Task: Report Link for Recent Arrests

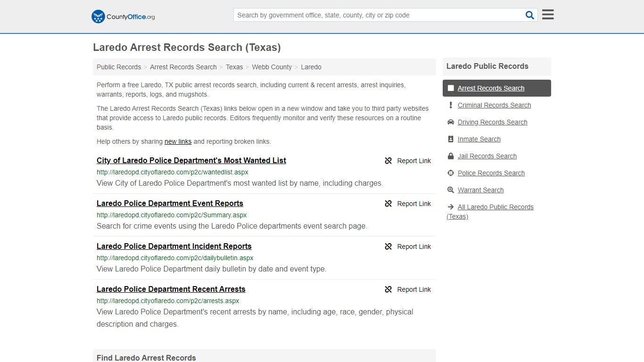Action: (x=414, y=289)
